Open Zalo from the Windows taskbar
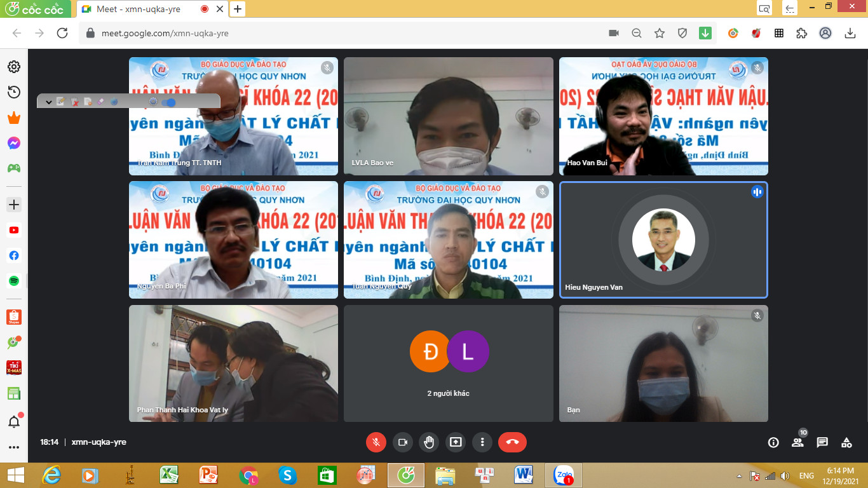The width and height of the screenshot is (868, 488). [x=564, y=475]
